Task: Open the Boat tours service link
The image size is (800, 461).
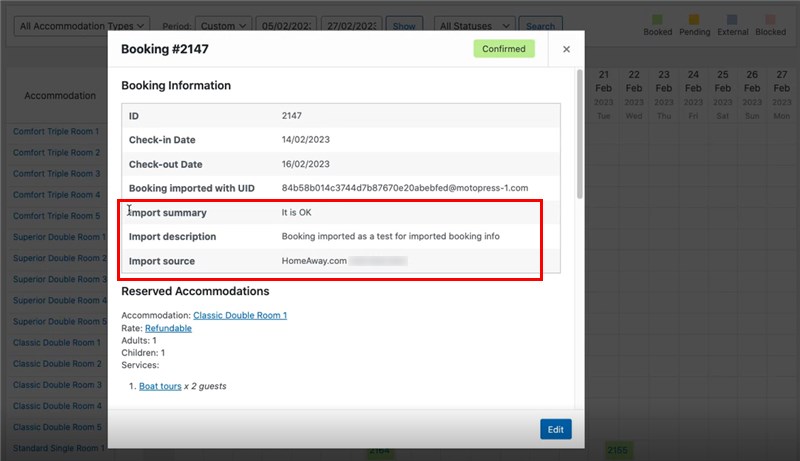Action: 160,386
